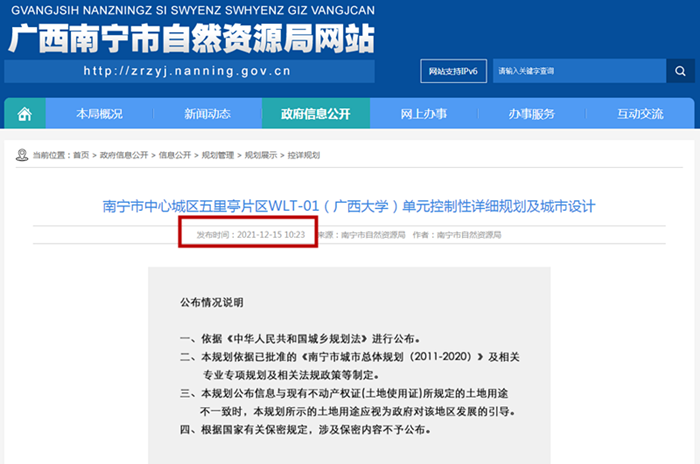Focus the keyword search input field

coord(579,71)
